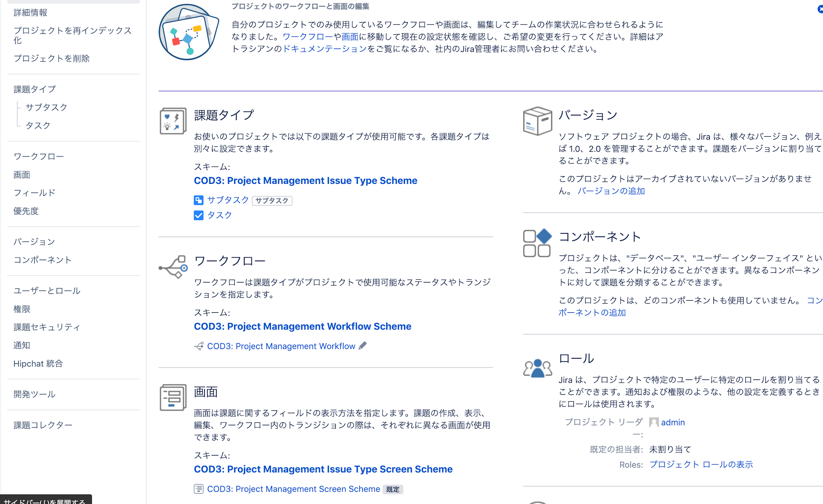Select プロジェクトを削除 in sidebar
The width and height of the screenshot is (823, 504).
click(x=52, y=59)
